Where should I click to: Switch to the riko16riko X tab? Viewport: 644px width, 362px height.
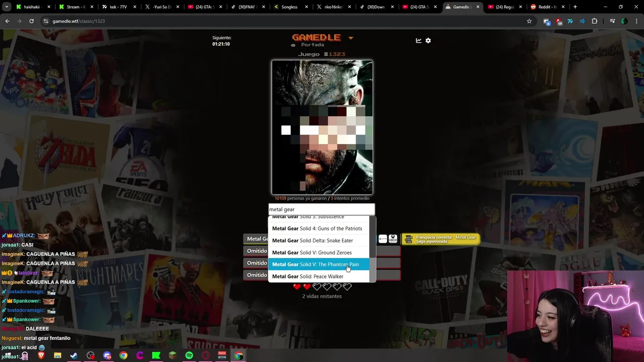(x=334, y=7)
